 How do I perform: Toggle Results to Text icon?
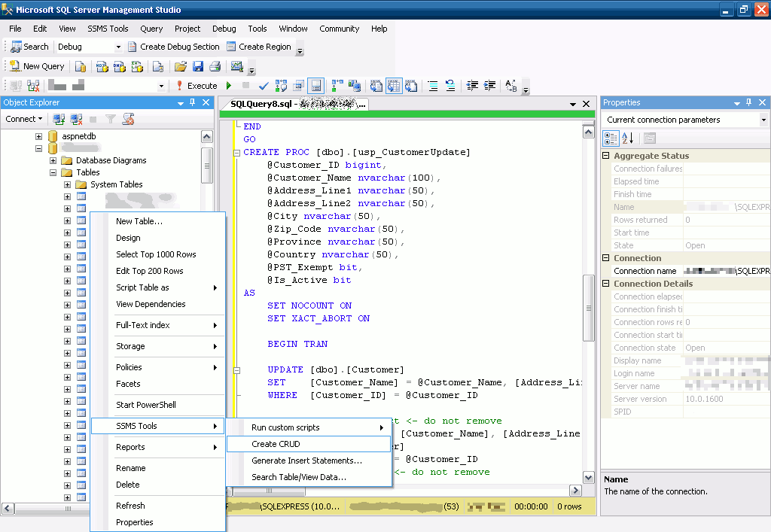pyautogui.click(x=376, y=86)
